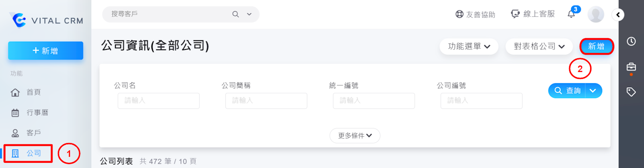Screen dimensions: 644x168
Task: Expand the 功能選單 dropdown
Action: coord(469,47)
